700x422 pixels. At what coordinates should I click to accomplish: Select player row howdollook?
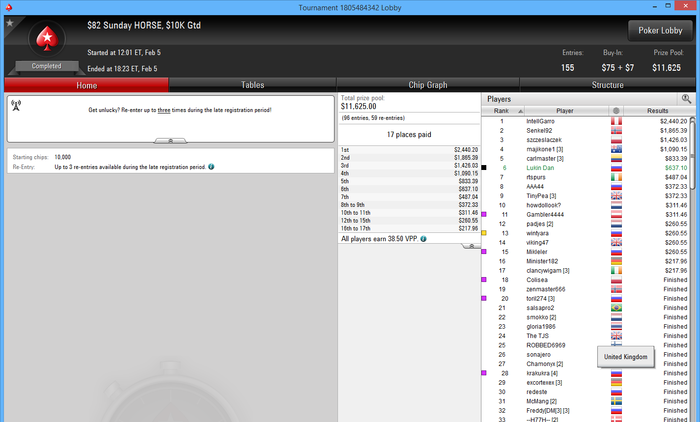[586, 205]
